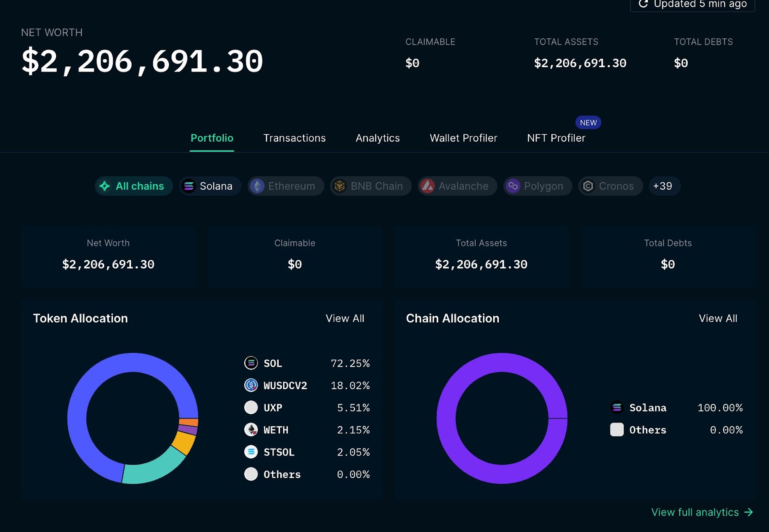Click the CLAIMABLE $0 header value

click(412, 63)
